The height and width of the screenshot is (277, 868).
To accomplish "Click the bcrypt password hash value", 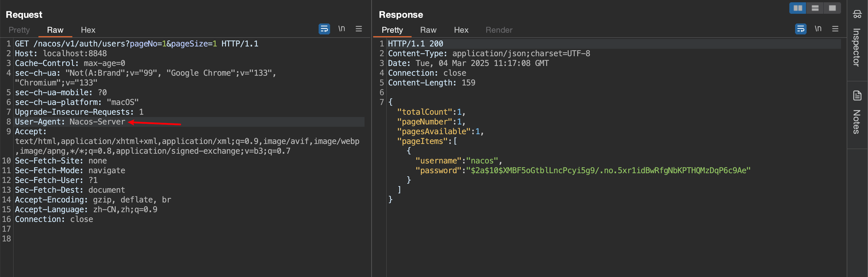I will 608,171.
